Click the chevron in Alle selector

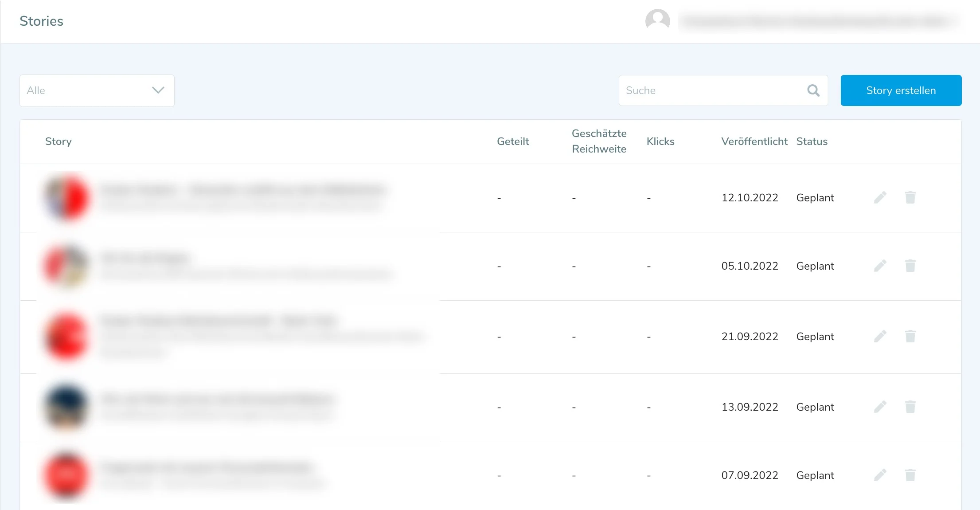point(158,90)
